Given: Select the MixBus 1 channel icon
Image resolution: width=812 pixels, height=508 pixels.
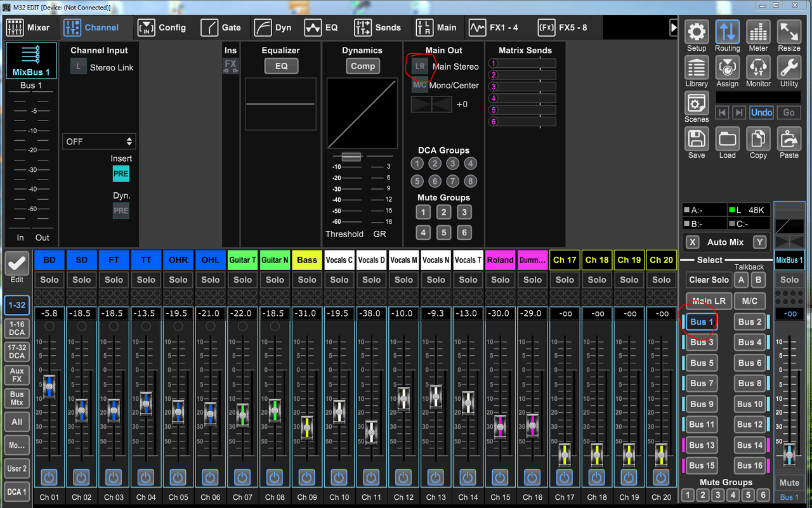Looking at the screenshot, I should [31, 61].
